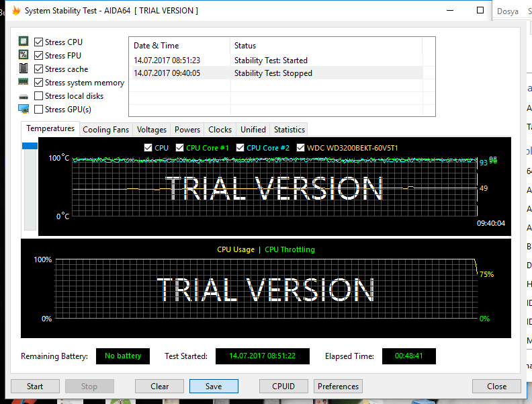Open the Unified tab

[253, 130]
